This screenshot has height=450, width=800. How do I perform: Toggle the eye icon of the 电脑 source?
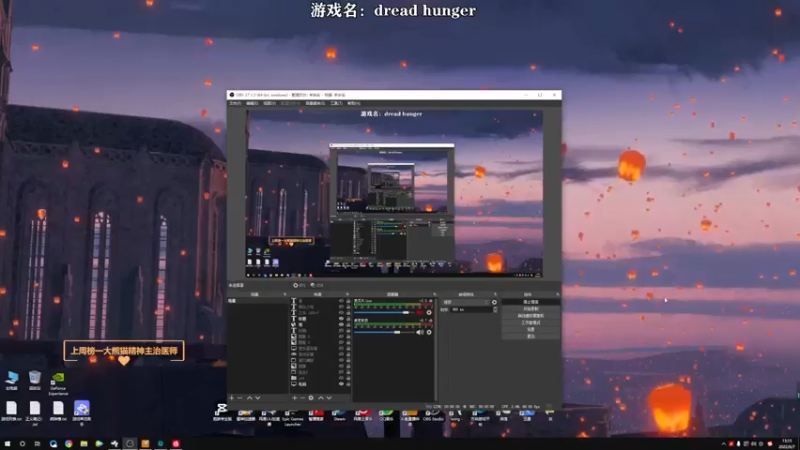pyautogui.click(x=341, y=384)
